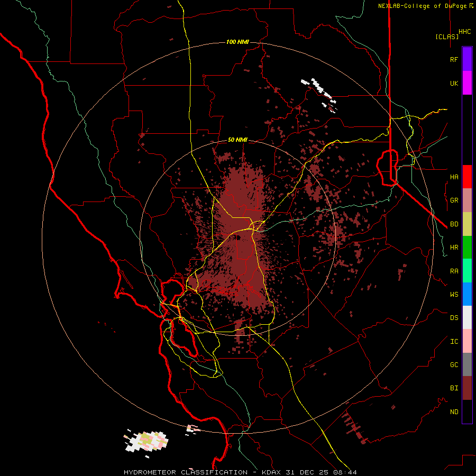
Task: Click the RF legend label
Action: [x=454, y=59]
